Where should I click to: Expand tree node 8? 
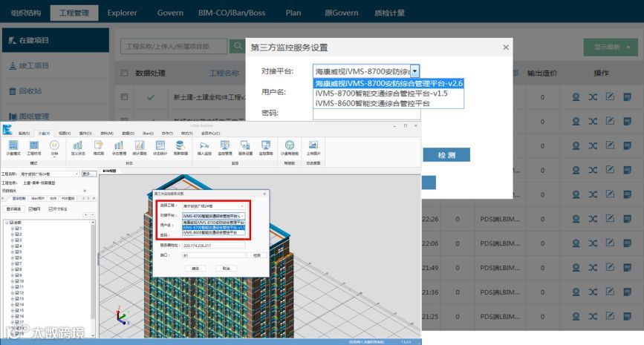pos(13,269)
